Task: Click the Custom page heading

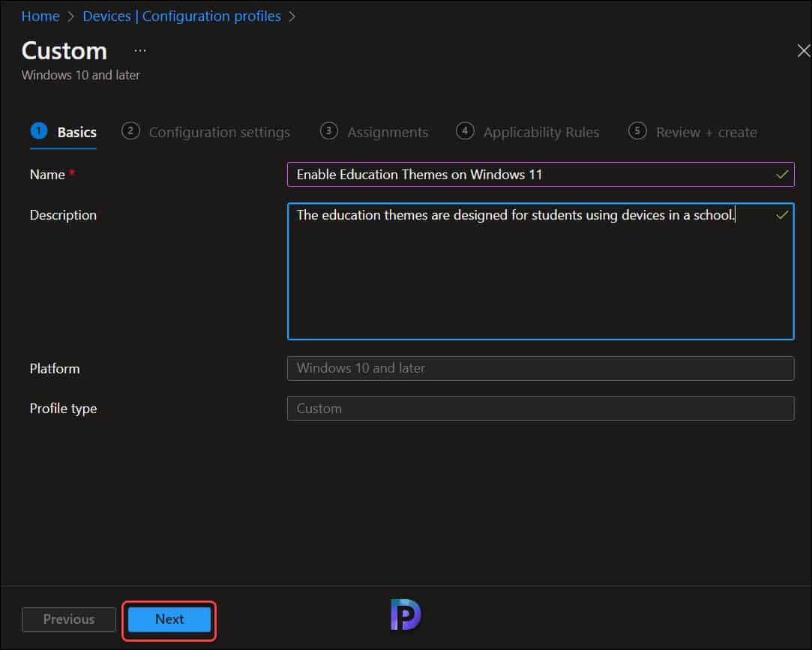Action: click(64, 51)
